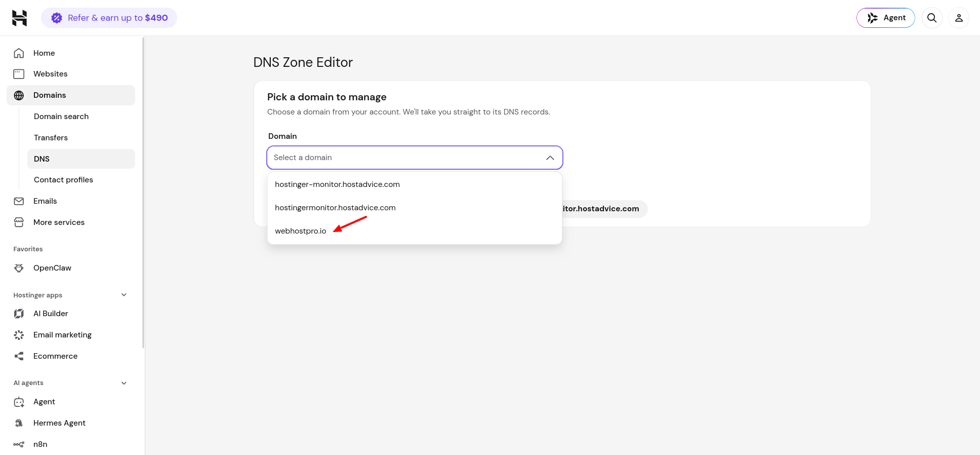Click the DNS Zone Editor heading

click(303, 62)
